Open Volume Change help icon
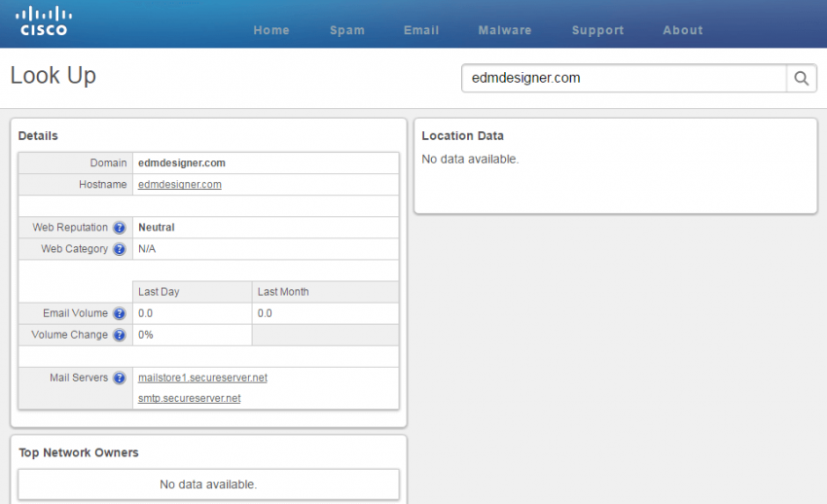827x504 pixels. (x=120, y=336)
